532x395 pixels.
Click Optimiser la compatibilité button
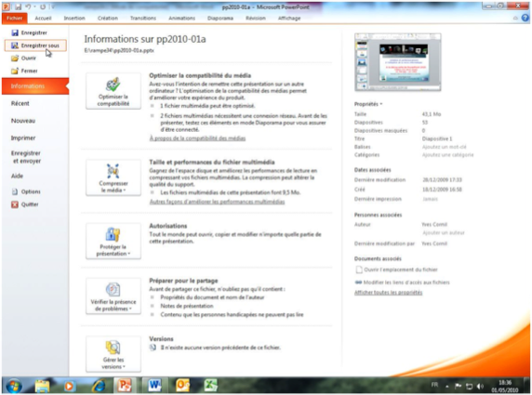[113, 91]
